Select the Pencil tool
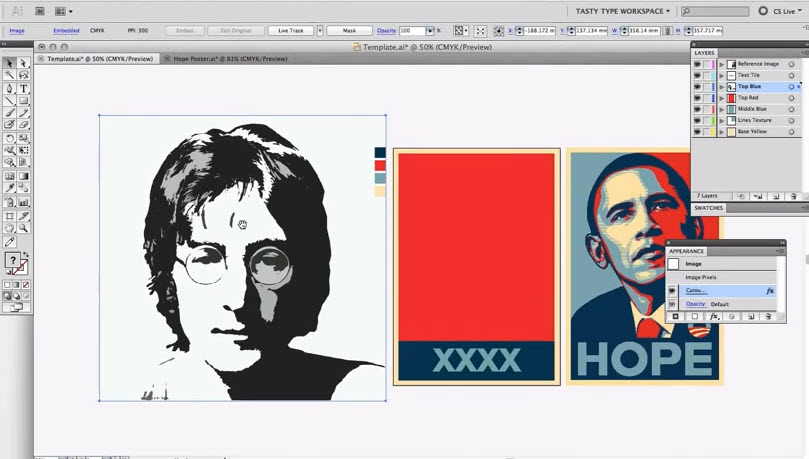The height and width of the screenshot is (459, 809). tap(23, 112)
